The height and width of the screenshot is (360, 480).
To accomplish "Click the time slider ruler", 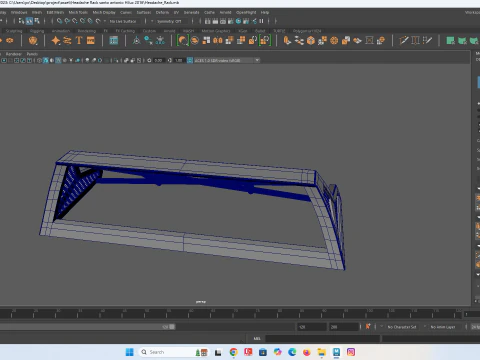I will [232, 314].
